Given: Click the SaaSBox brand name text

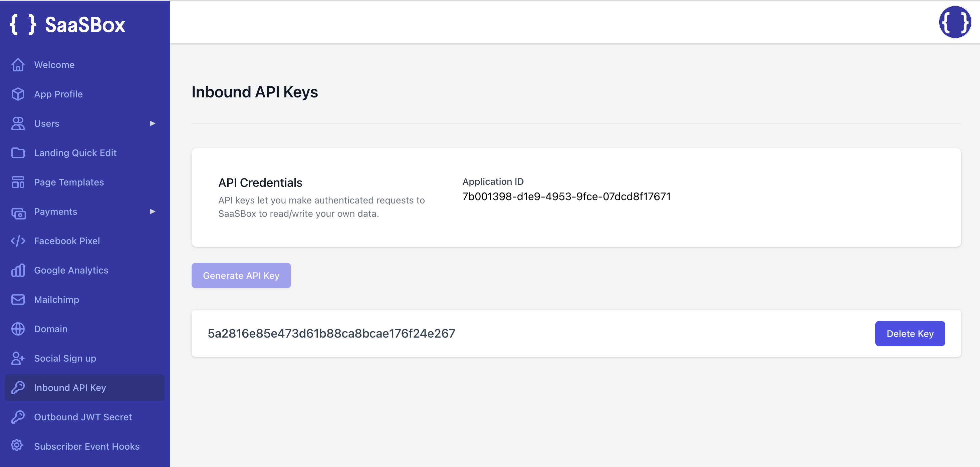Looking at the screenshot, I should [x=85, y=25].
